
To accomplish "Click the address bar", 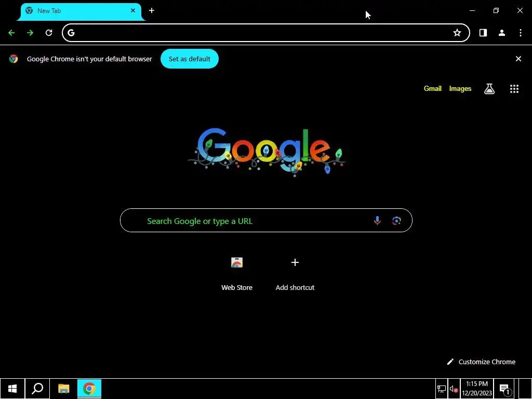I will click(x=265, y=33).
